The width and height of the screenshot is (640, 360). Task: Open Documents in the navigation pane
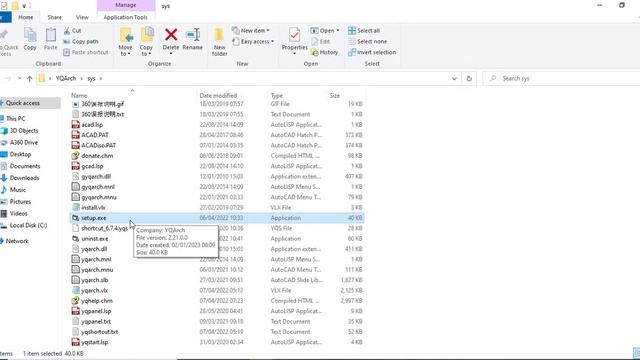(25, 166)
